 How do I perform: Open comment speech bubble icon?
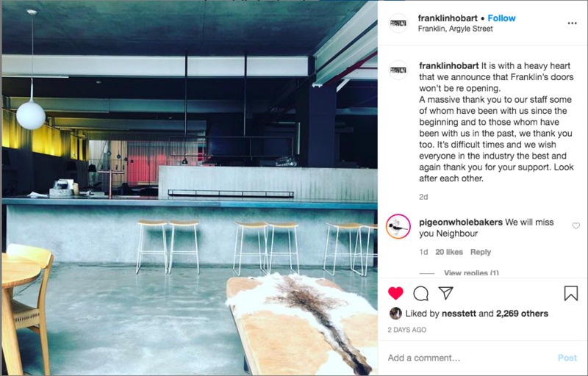pos(420,293)
